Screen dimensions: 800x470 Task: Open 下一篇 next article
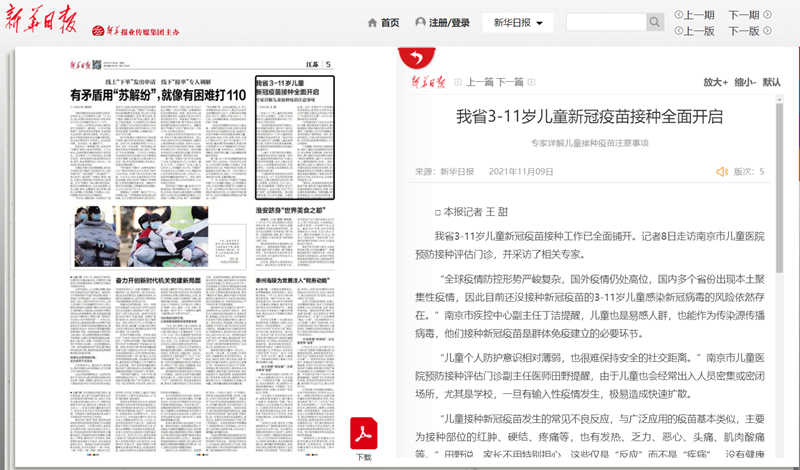click(510, 82)
